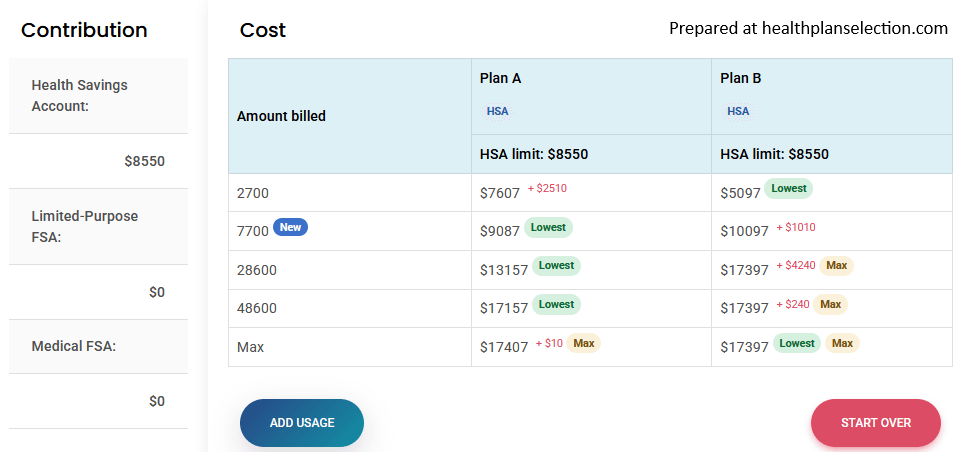960x452 pixels.
Task: Click the Lowest badge next to $9087
Action: [548, 227]
